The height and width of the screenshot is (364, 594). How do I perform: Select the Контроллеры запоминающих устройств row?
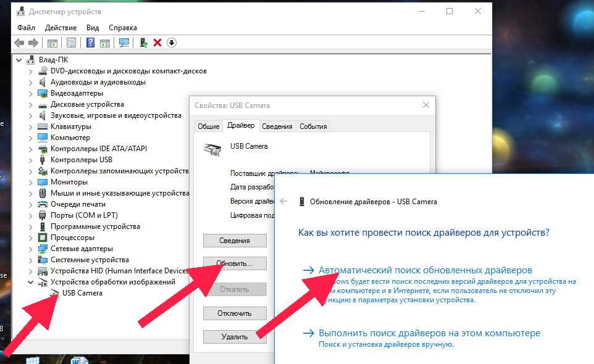(119, 171)
